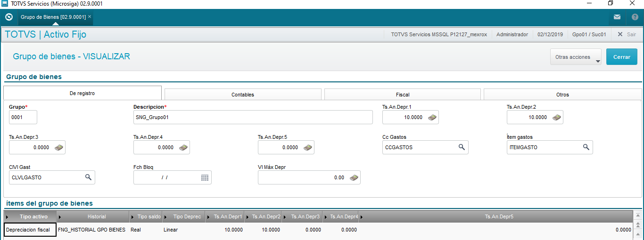Search Cc Gastos with magnifier icon

pyautogui.click(x=462, y=147)
